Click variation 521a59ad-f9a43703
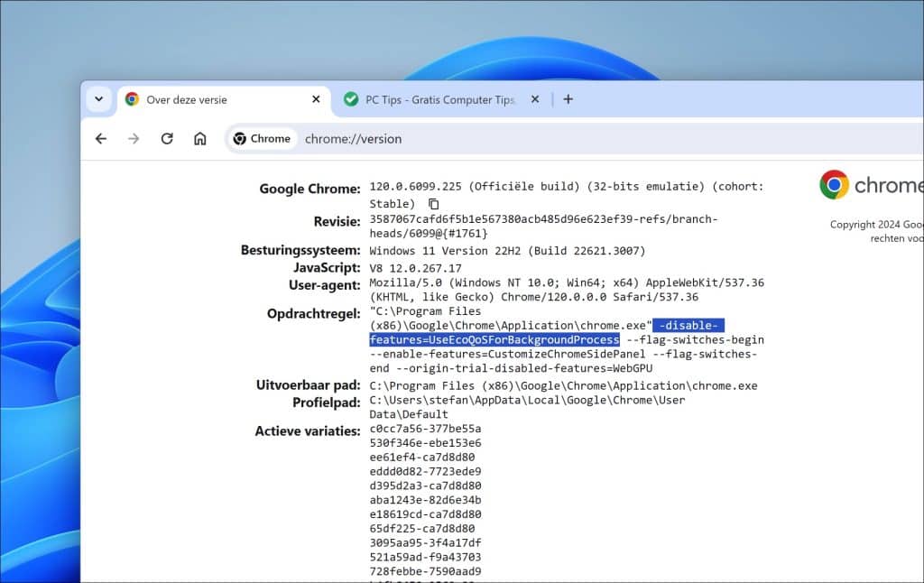This screenshot has width=924, height=583. [425, 557]
